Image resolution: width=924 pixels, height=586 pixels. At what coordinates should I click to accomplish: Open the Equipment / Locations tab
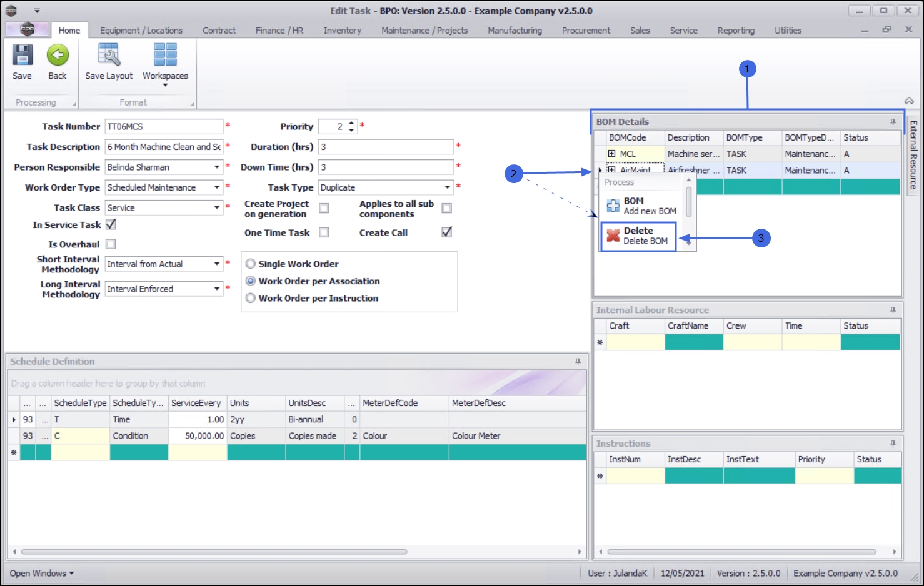point(141,31)
